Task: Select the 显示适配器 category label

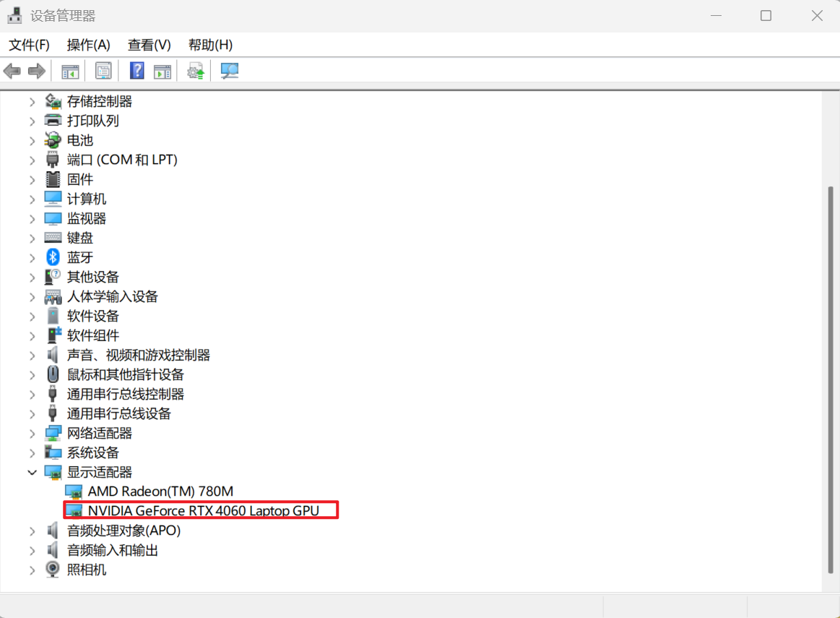Action: point(99,472)
